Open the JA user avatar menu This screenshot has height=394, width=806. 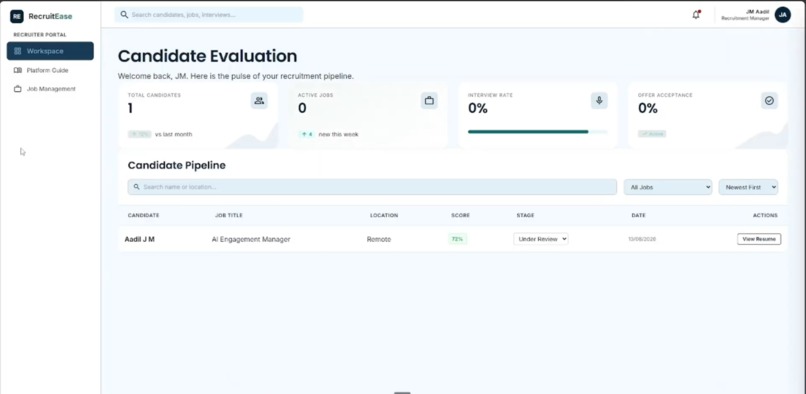[x=782, y=15]
